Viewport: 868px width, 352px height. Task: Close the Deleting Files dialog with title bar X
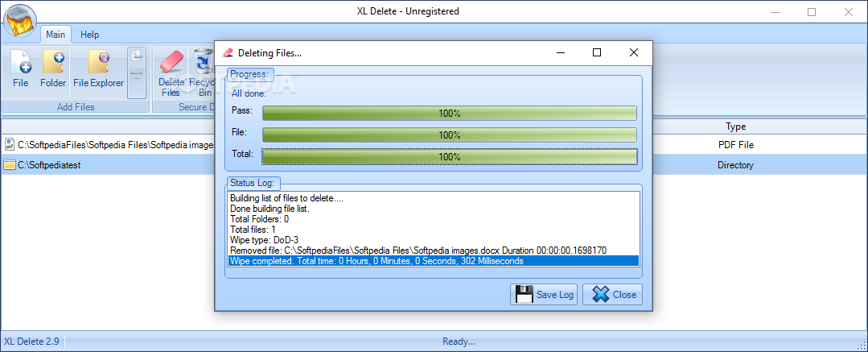634,52
